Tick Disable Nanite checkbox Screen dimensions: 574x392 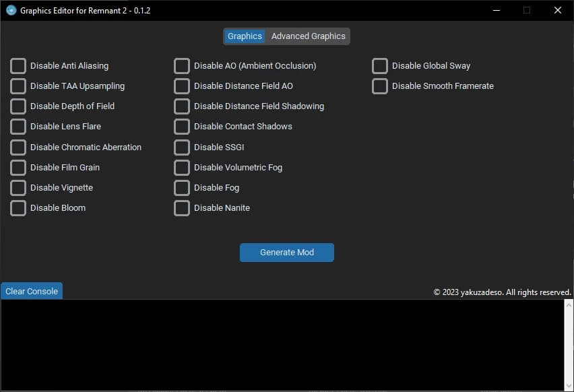(x=182, y=208)
